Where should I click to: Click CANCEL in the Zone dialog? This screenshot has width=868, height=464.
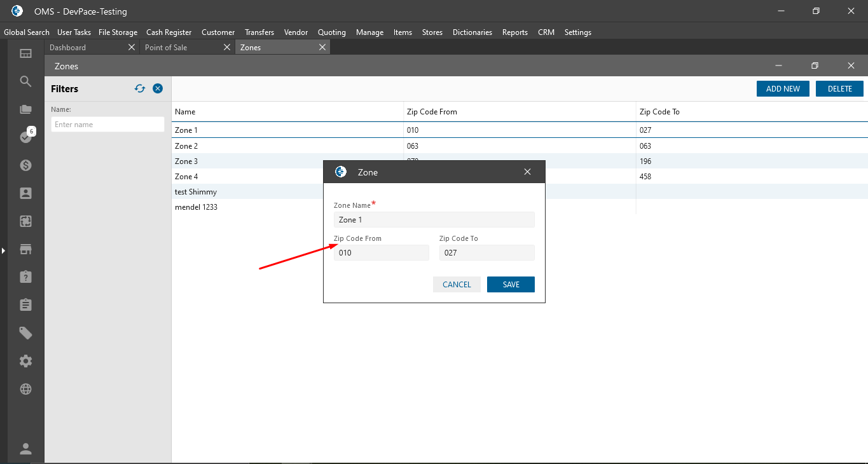coord(457,285)
